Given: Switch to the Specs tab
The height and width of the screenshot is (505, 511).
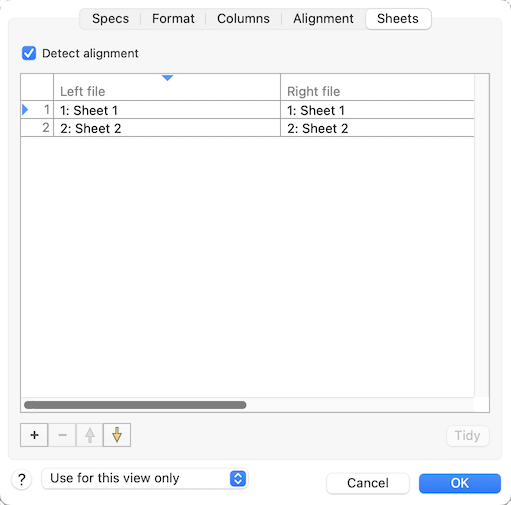Looking at the screenshot, I should pos(110,19).
